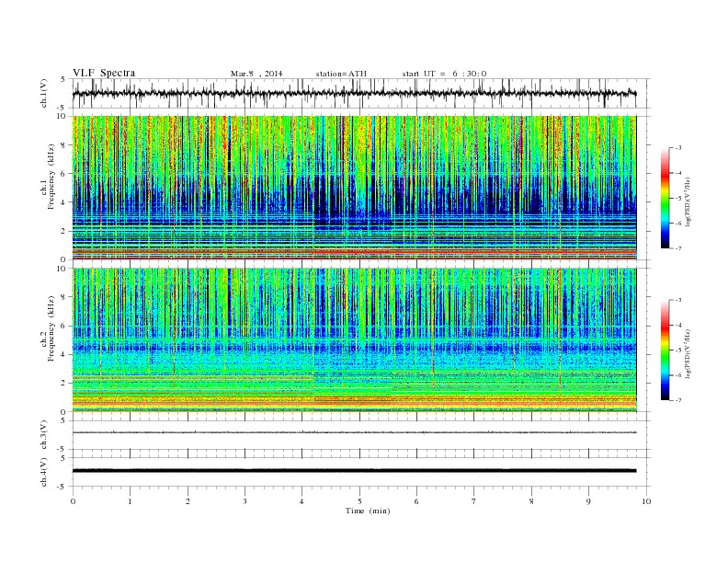This screenshot has height=563, width=728.
Task: Click the "station=ATH" header text
Action: (341, 74)
